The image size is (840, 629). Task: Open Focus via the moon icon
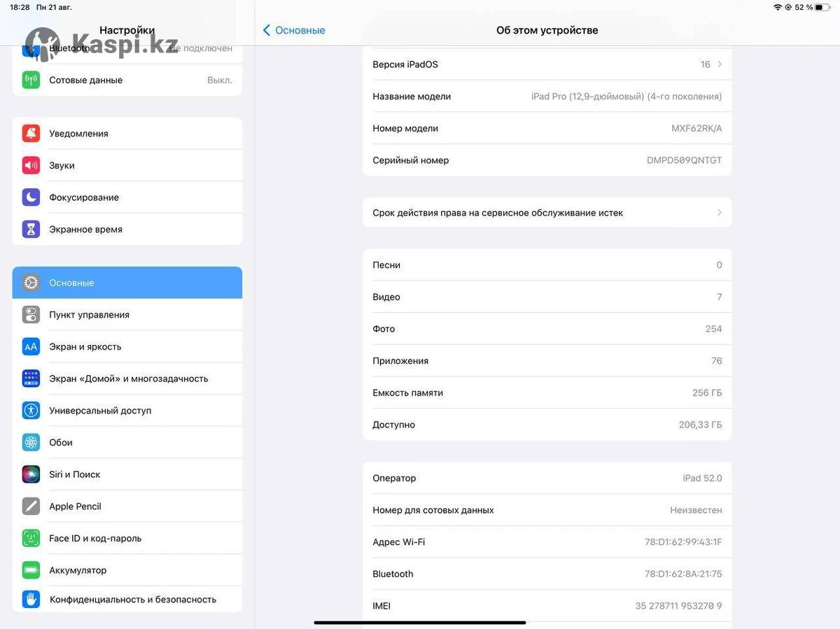pos(31,197)
